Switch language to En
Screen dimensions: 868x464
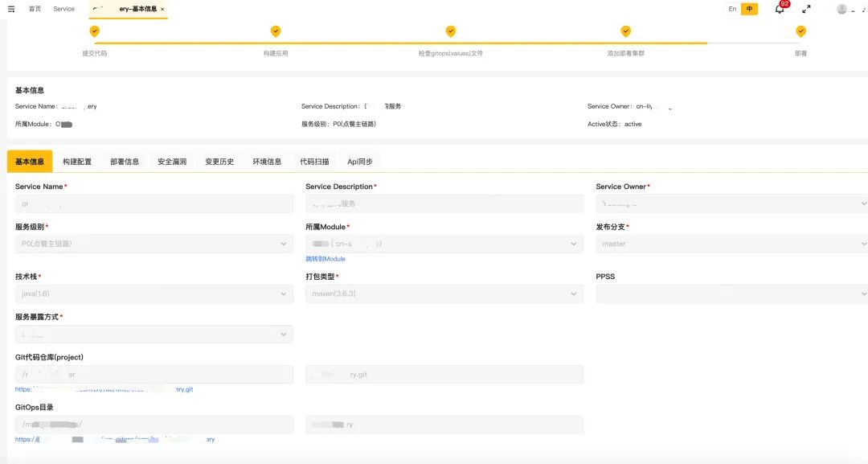732,9
